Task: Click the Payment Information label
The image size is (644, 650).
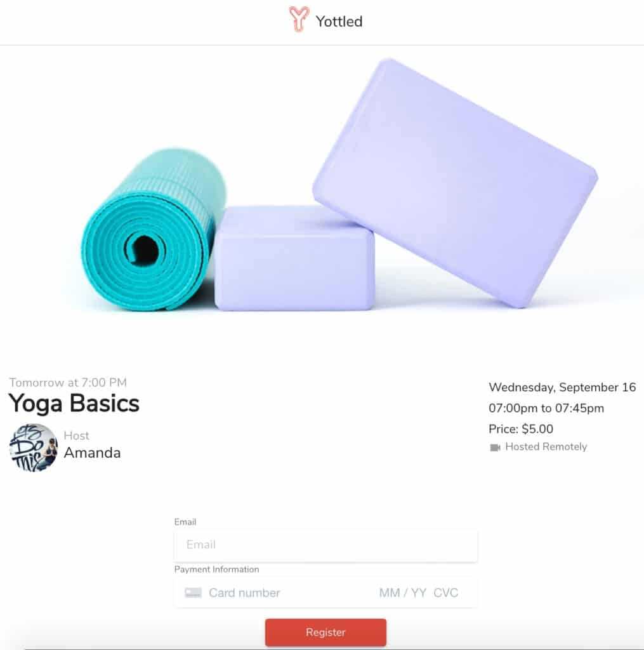Action: pos(216,569)
